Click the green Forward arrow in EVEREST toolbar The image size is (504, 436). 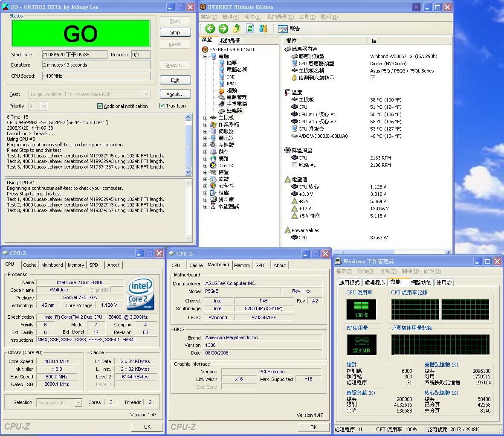tap(223, 29)
